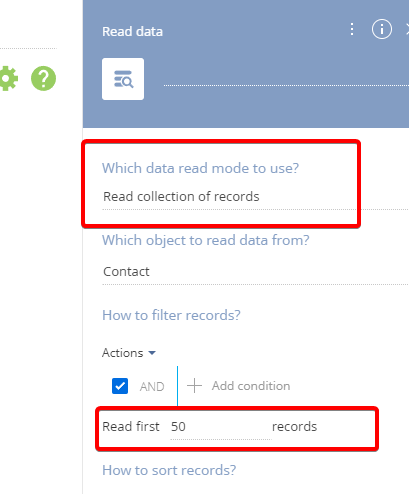Viewport: 409px width, 494px height.
Task: Toggle the blue filter group checkbox
Action: click(x=120, y=386)
